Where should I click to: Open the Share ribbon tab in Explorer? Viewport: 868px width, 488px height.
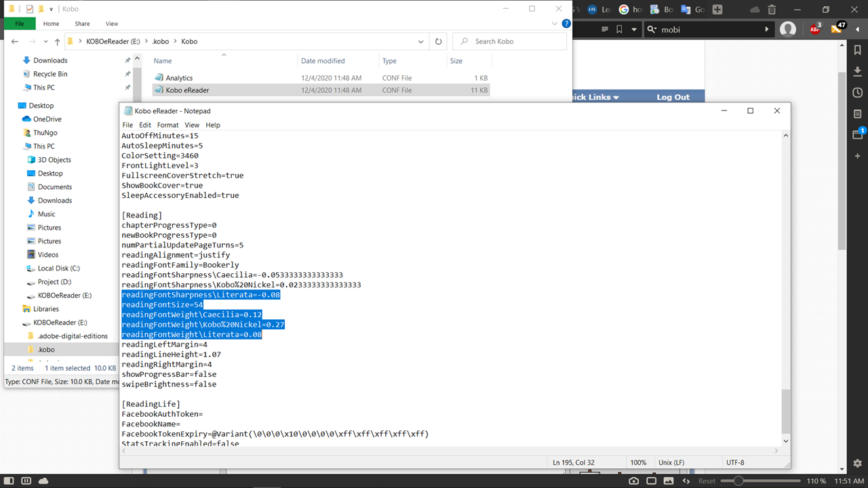[x=82, y=24]
